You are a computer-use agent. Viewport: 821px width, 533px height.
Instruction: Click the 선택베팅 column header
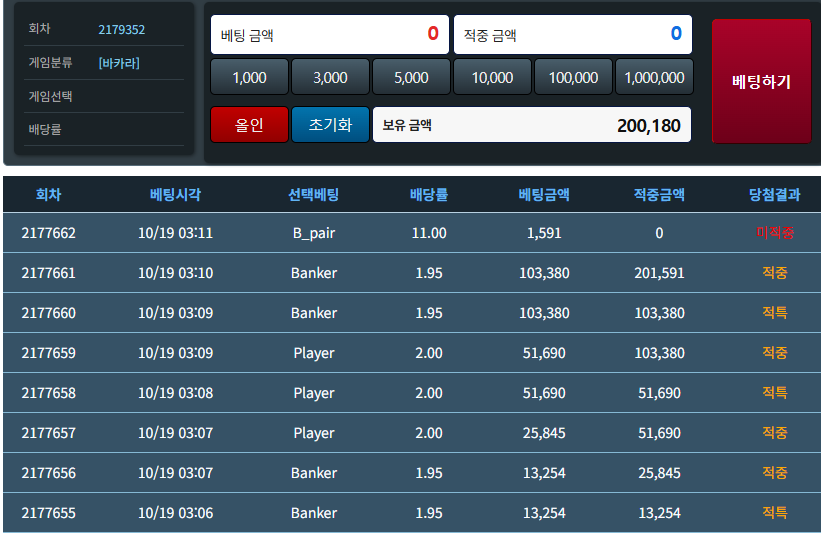pyautogui.click(x=314, y=195)
